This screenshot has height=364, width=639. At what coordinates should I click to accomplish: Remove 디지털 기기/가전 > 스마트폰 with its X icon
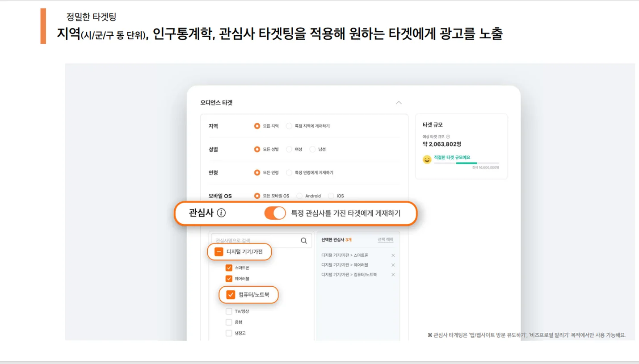(x=393, y=255)
